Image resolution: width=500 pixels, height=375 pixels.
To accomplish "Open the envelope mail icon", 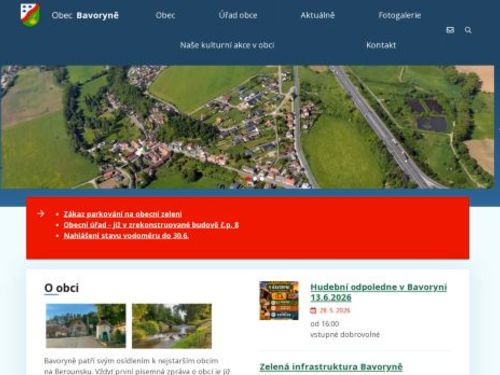I will pyautogui.click(x=450, y=30).
